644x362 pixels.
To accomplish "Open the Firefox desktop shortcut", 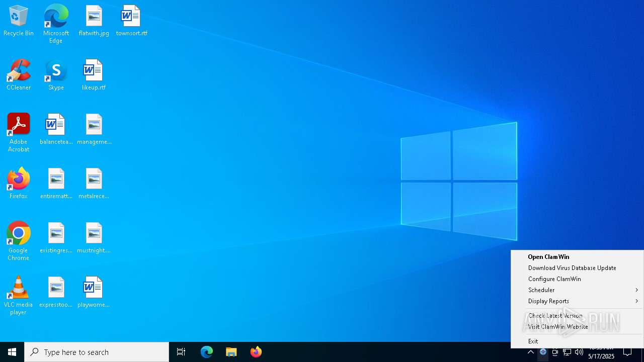I will (19, 184).
